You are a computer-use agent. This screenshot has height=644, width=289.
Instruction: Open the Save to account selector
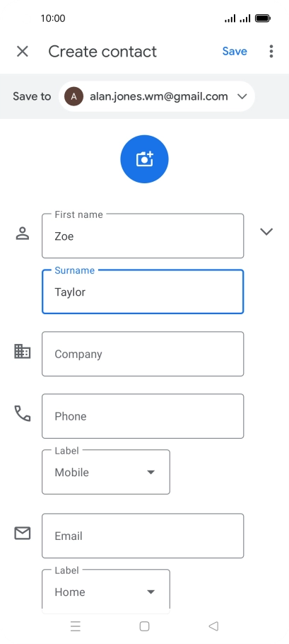(x=157, y=96)
